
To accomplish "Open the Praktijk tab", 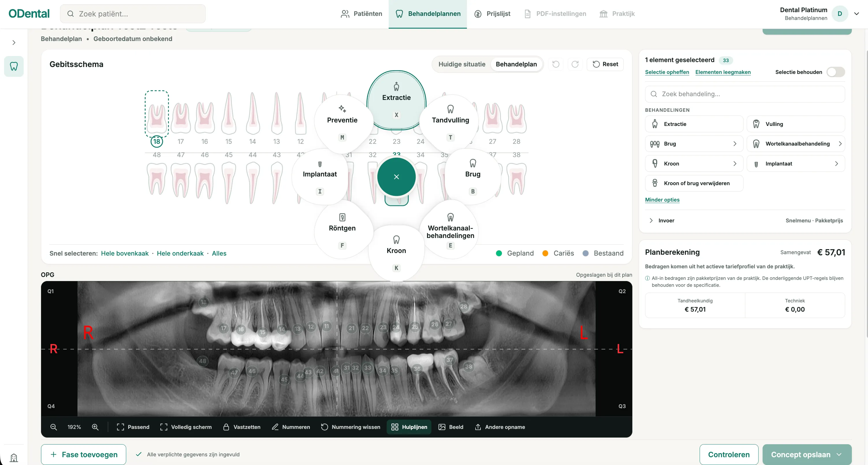I will coord(617,14).
